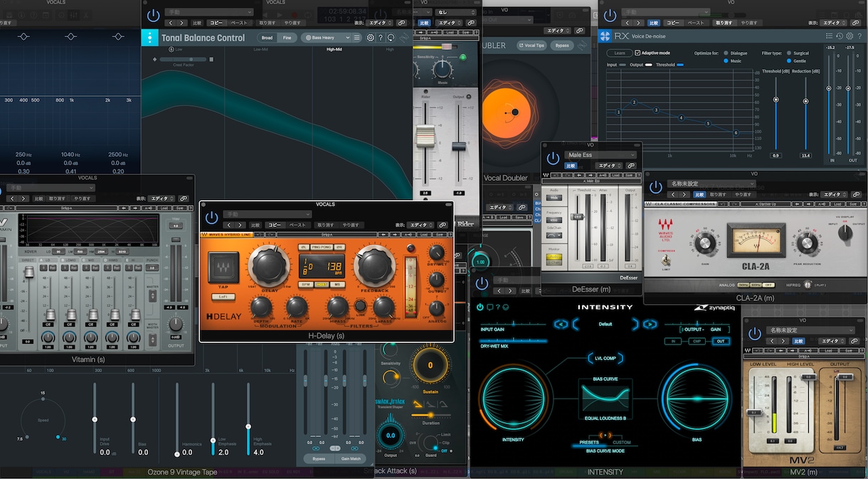This screenshot has height=479, width=868.
Task: Click previous preset arrow in H-Delay header
Action: coord(229,225)
